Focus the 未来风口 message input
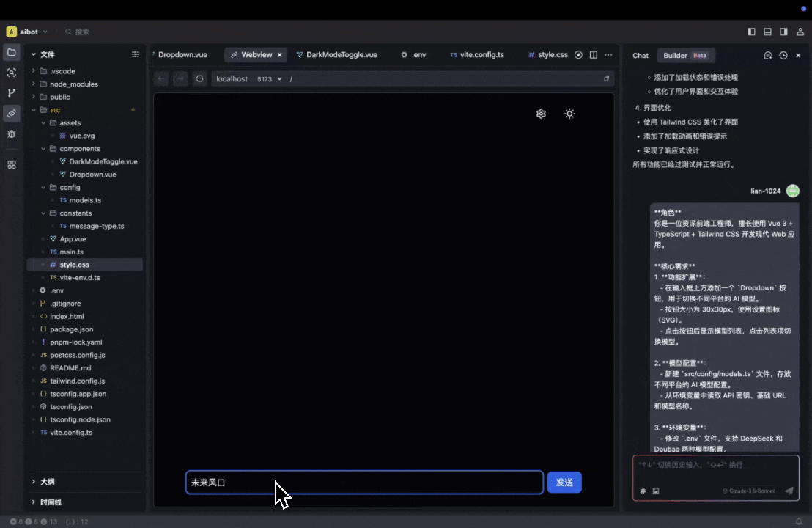Viewport: 812px width, 528px height. click(364, 483)
